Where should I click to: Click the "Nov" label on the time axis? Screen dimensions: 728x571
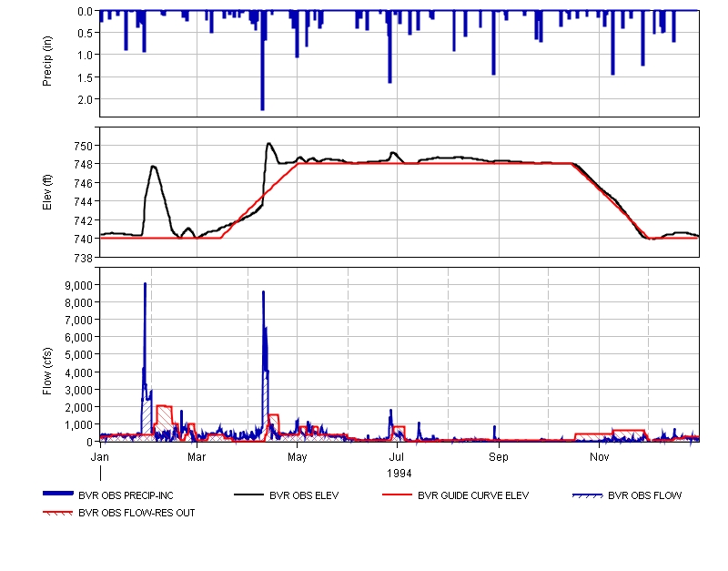click(599, 454)
